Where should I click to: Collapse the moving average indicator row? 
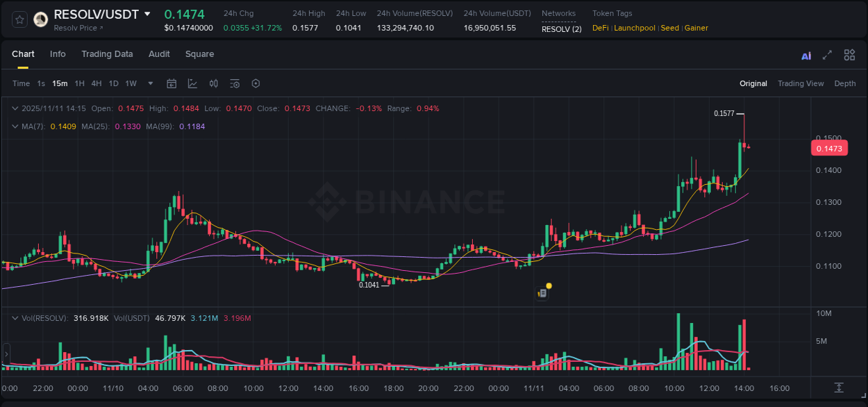click(15, 126)
